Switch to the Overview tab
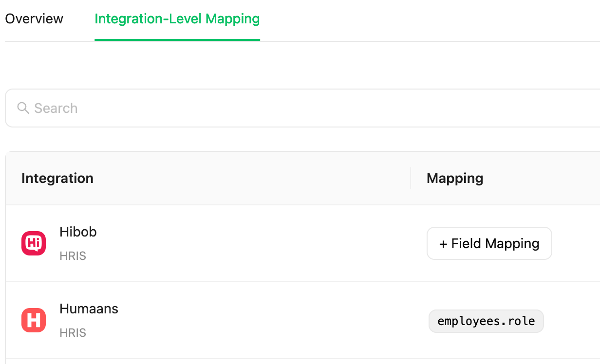The image size is (600, 364). [34, 19]
